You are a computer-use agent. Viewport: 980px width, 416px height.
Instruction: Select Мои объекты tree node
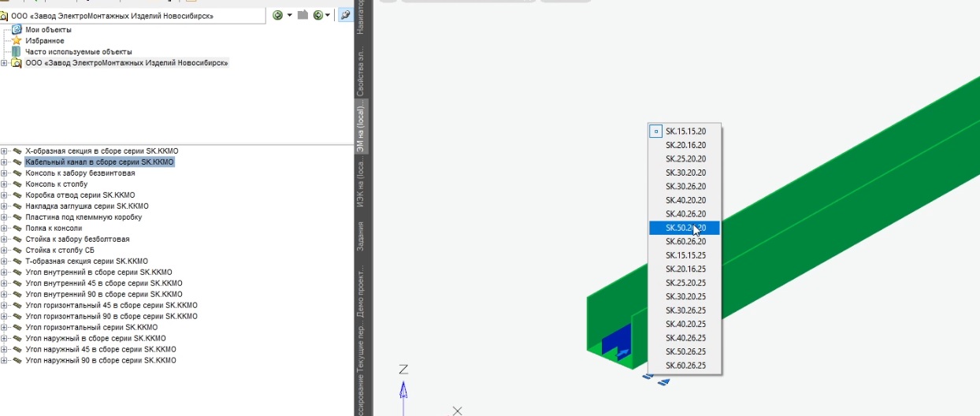(x=48, y=29)
